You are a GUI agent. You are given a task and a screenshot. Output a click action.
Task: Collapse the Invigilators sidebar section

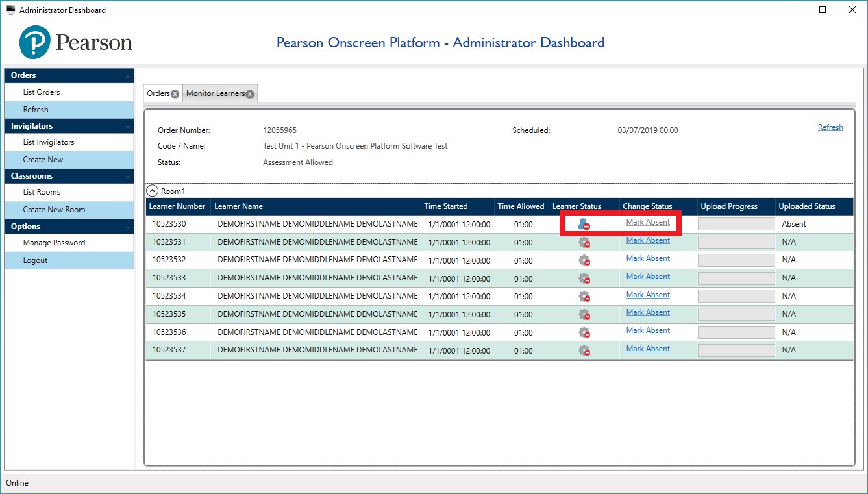pos(128,127)
